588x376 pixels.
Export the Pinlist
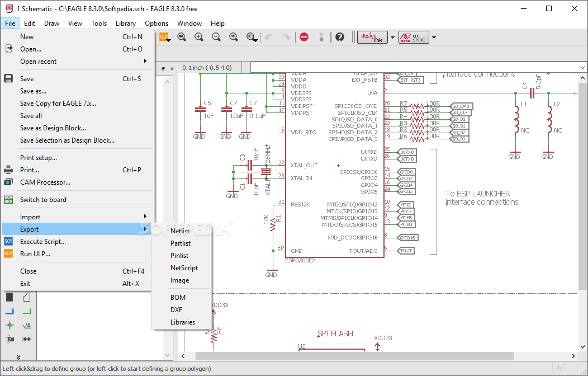(182, 256)
